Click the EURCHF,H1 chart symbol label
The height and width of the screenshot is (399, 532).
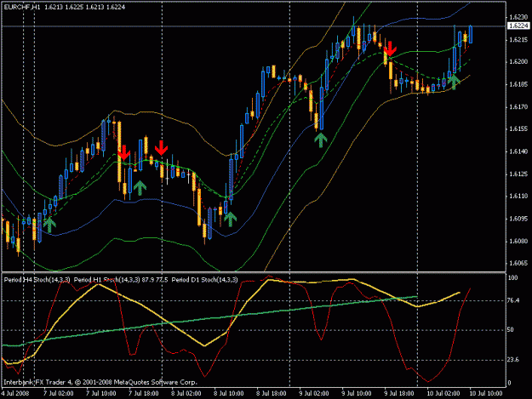[x=22, y=7]
